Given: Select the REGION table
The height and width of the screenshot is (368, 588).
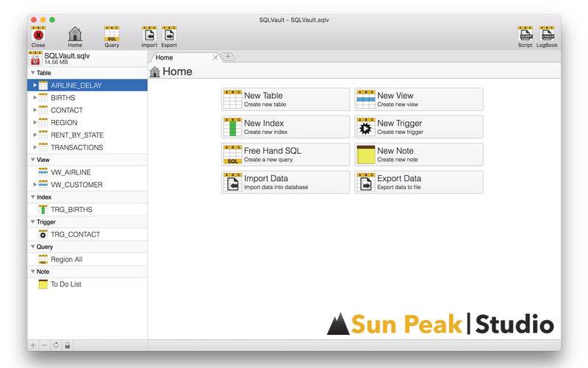Looking at the screenshot, I should 87,122.
